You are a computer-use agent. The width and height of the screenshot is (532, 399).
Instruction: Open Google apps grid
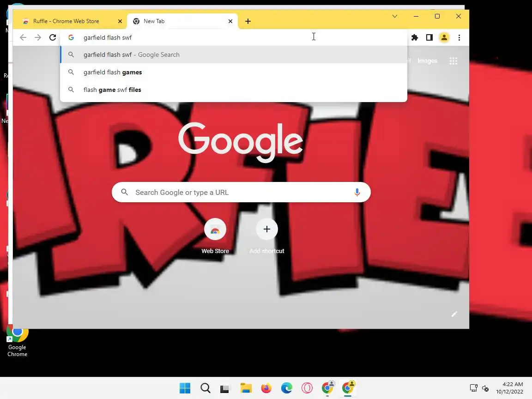(x=453, y=61)
